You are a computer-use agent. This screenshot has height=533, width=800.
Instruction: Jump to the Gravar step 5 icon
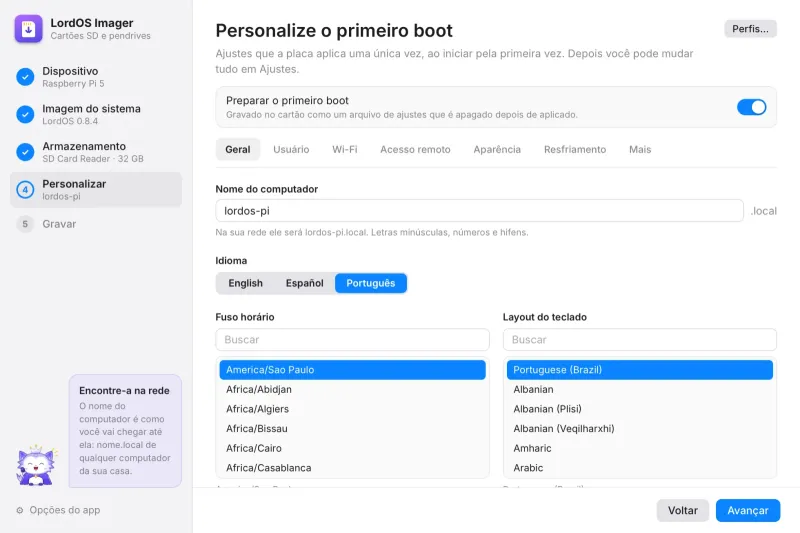click(25, 224)
